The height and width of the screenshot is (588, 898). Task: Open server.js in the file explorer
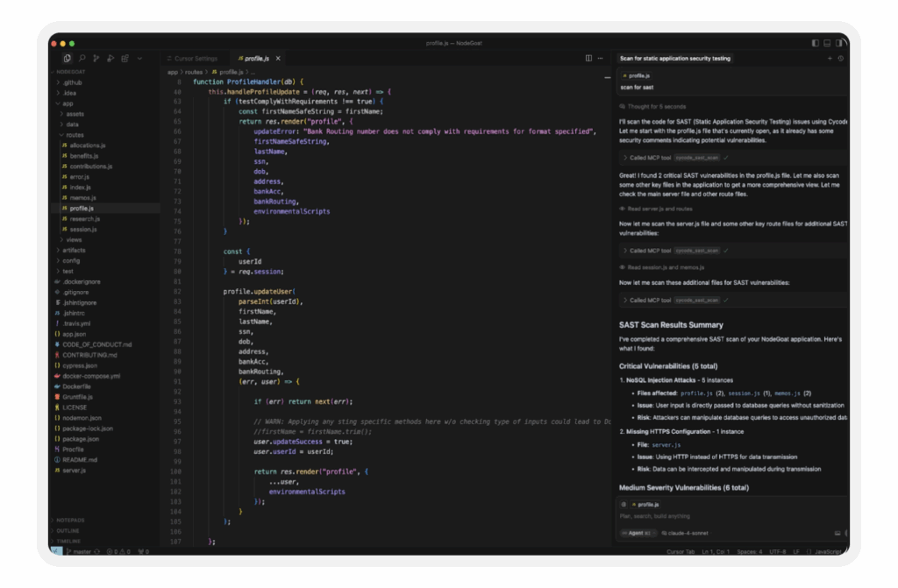click(x=74, y=470)
